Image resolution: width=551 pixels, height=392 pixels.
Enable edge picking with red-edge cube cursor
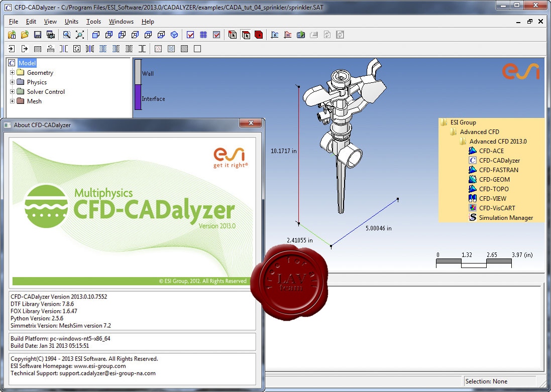click(x=233, y=35)
